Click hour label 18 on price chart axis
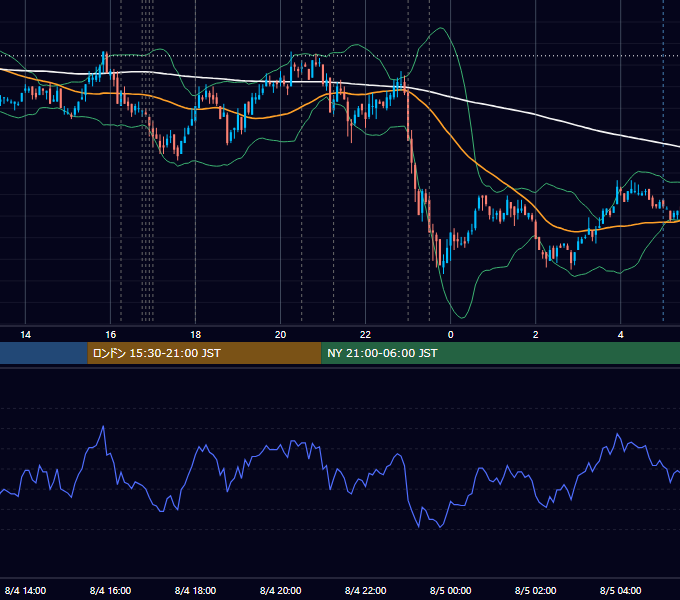Image resolution: width=680 pixels, height=600 pixels. pyautogui.click(x=196, y=334)
